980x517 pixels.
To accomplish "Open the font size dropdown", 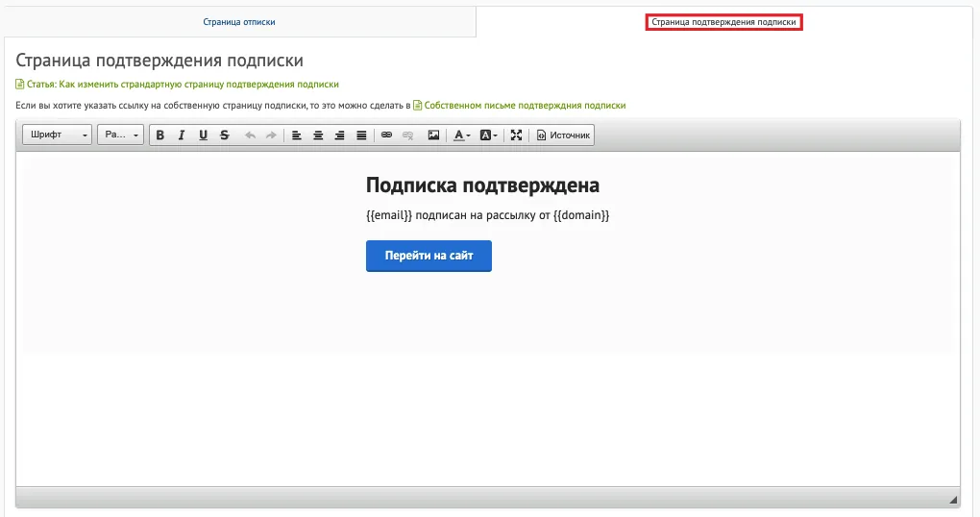I will pos(121,135).
